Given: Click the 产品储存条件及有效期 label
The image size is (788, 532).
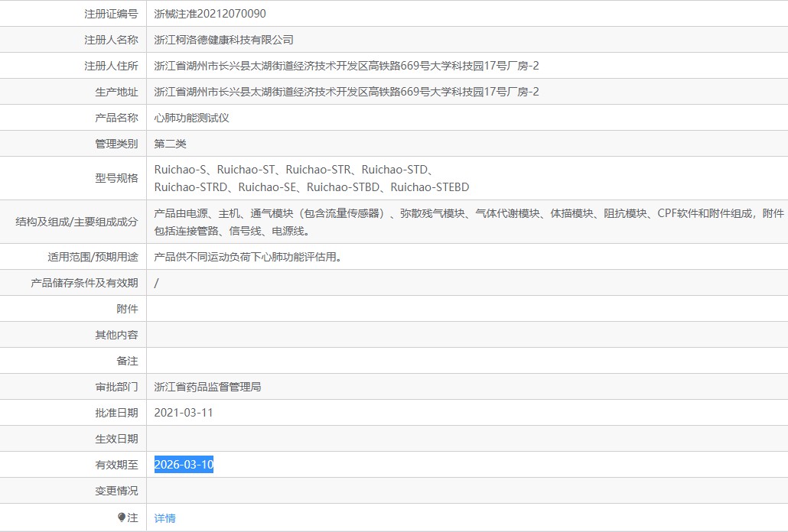Looking at the screenshot, I should tap(84, 283).
